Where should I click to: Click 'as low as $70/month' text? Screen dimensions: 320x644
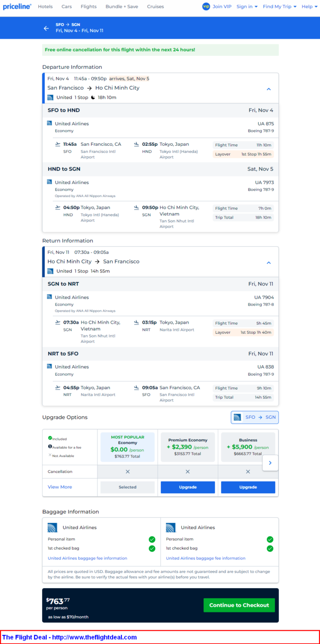[68, 617]
